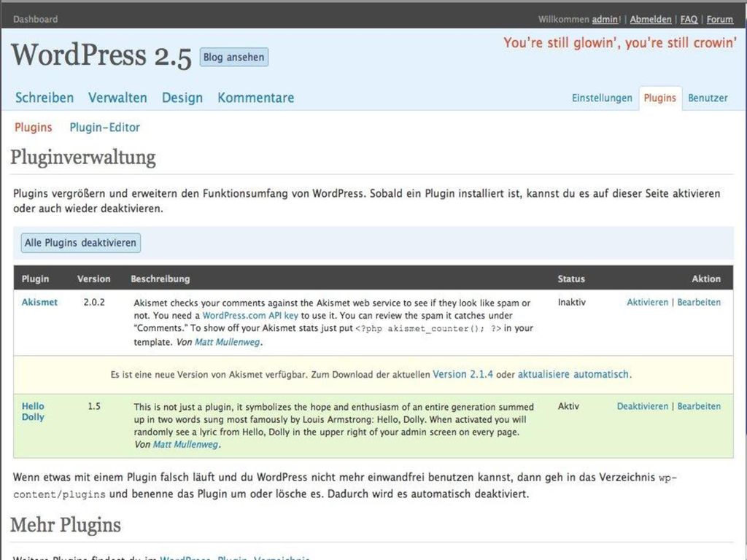Screen dimensions: 747x560
Task: Open the Plugin-Editor submenu
Action: 105,128
